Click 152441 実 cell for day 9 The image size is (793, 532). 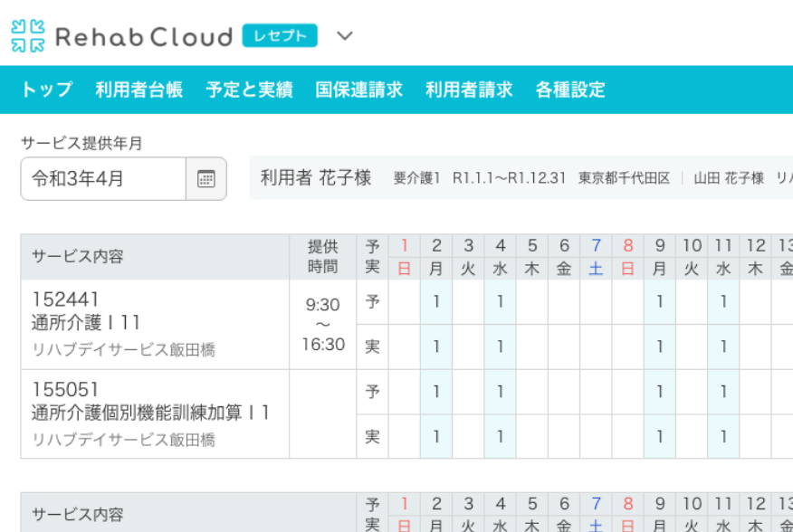click(660, 347)
